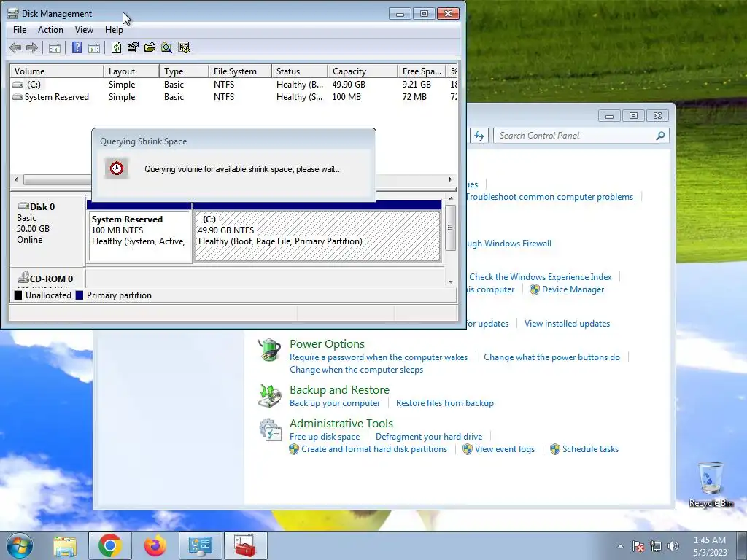Screen dimensions: 747x560
Task: Select the (C:) 49.90 GB NTFS partition block
Action: [x=318, y=236]
